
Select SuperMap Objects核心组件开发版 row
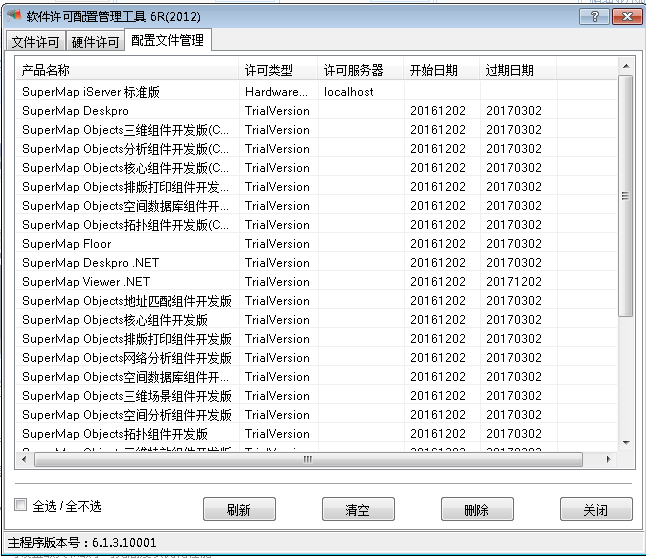click(x=316, y=319)
